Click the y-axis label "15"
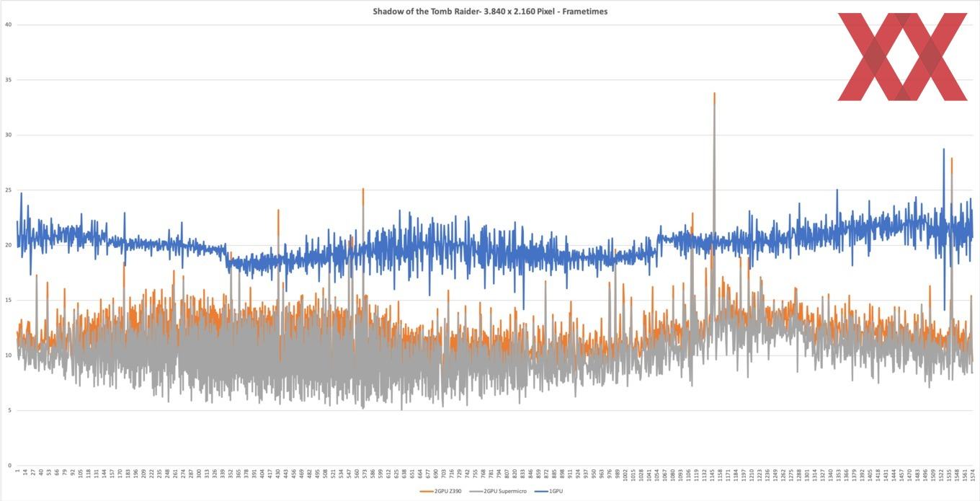Viewport: 980px width, 501px height. click(8, 300)
